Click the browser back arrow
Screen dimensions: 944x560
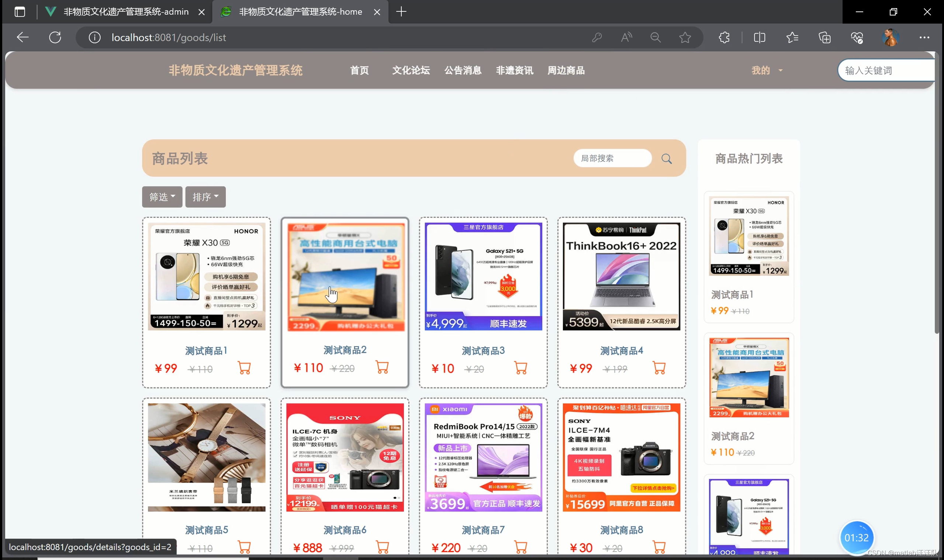tap(23, 37)
